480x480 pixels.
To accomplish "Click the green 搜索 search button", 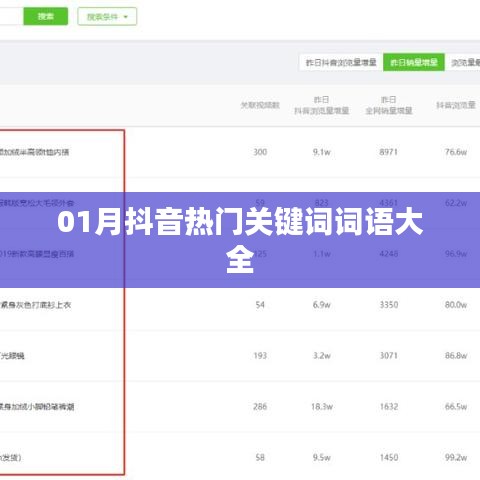I will 46,16.
